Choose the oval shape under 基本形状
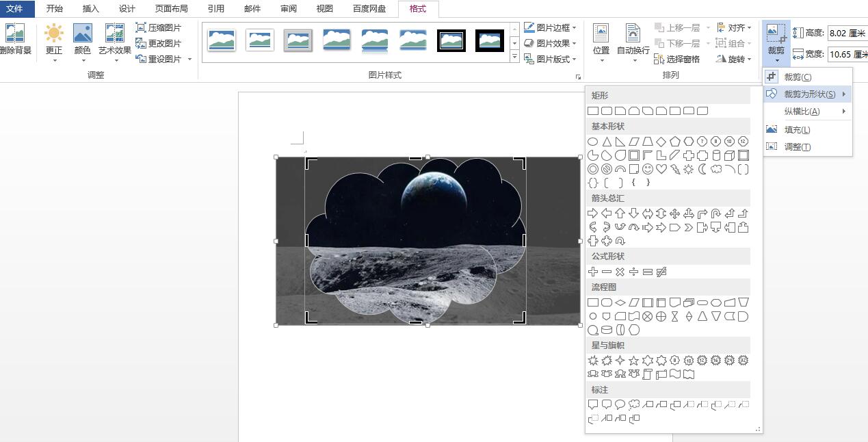Viewport: 868px width, 442px height. click(x=593, y=142)
